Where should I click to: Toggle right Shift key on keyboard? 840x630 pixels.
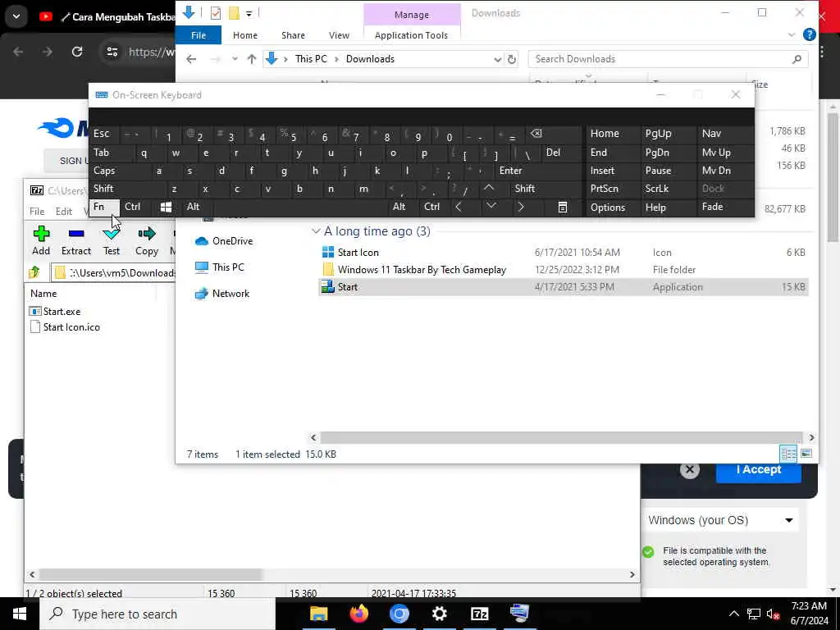pyautogui.click(x=524, y=189)
